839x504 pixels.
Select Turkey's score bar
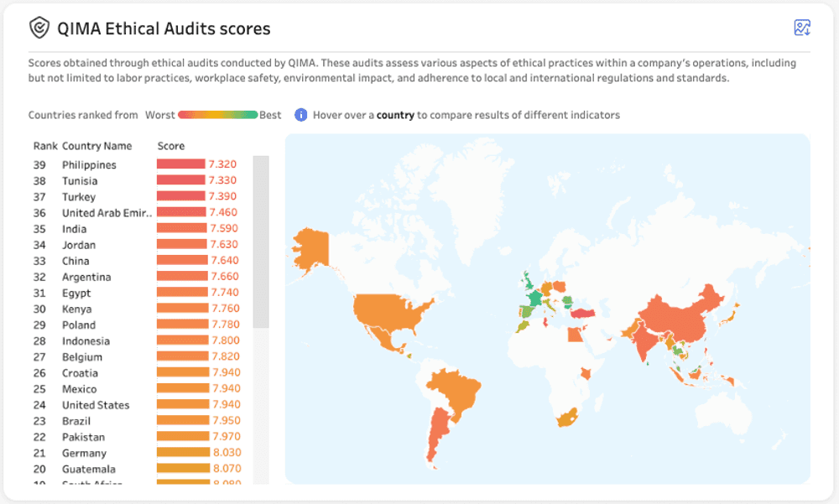click(181, 196)
